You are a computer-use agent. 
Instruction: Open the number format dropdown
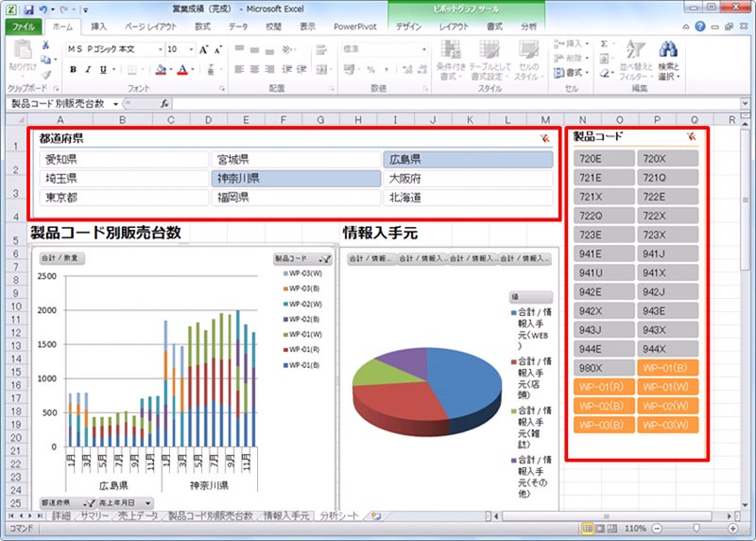tap(424, 49)
